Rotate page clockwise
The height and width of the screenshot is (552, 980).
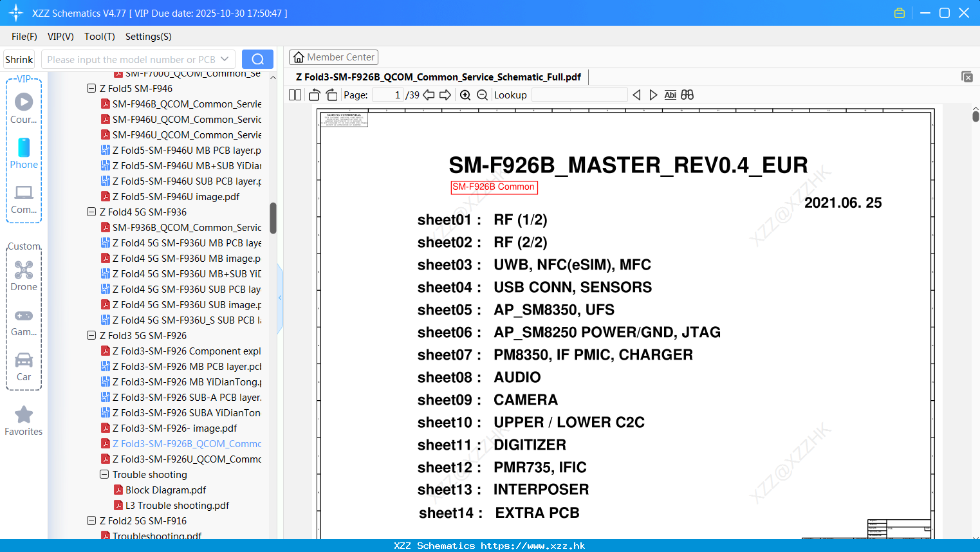click(331, 95)
